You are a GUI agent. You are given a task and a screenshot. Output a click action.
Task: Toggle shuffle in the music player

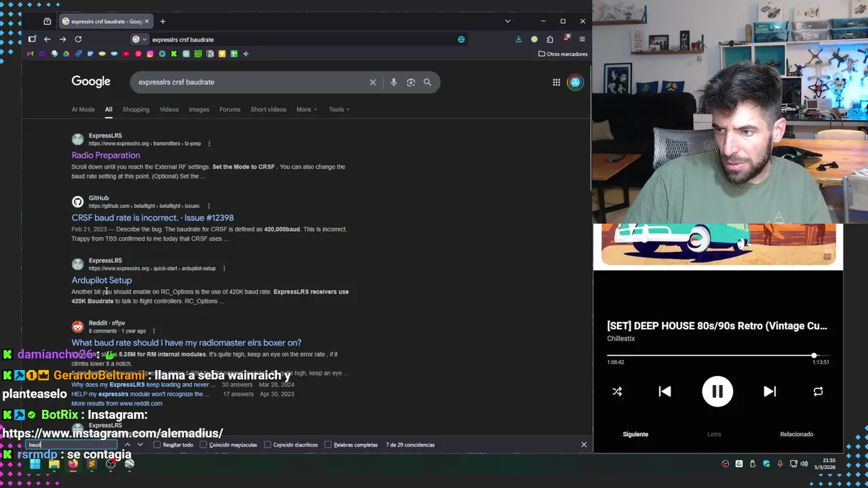[617, 392]
